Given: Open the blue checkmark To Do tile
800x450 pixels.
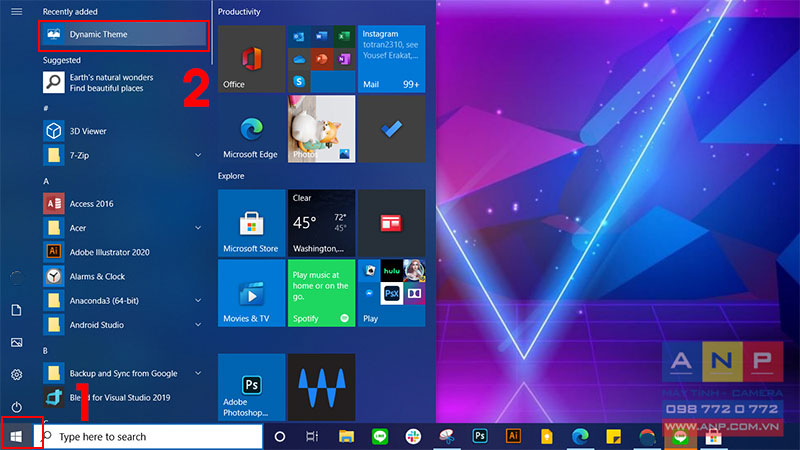Looking at the screenshot, I should pyautogui.click(x=391, y=129).
